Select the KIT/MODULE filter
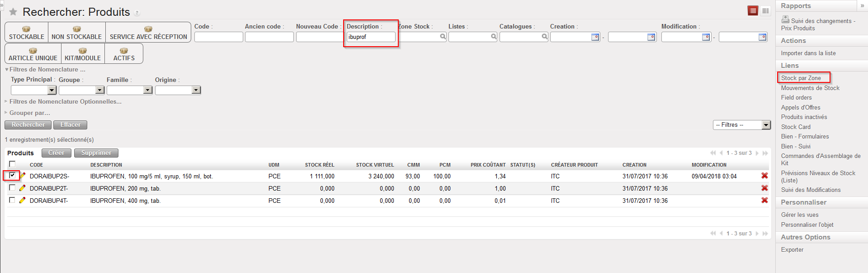 (83, 54)
